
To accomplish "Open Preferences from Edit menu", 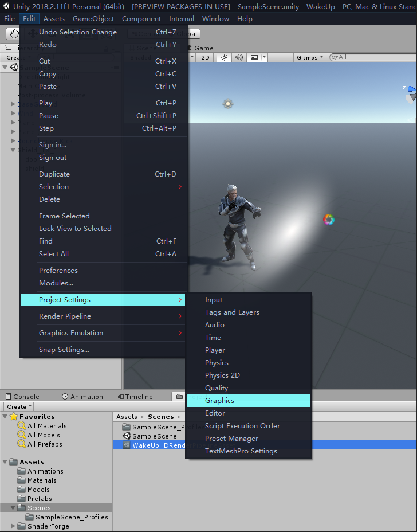I will 103,271.
